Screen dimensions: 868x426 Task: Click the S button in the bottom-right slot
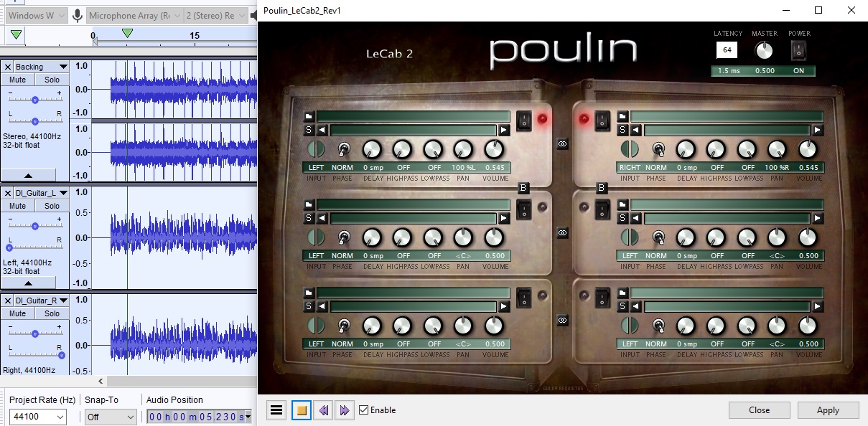pyautogui.click(x=622, y=307)
